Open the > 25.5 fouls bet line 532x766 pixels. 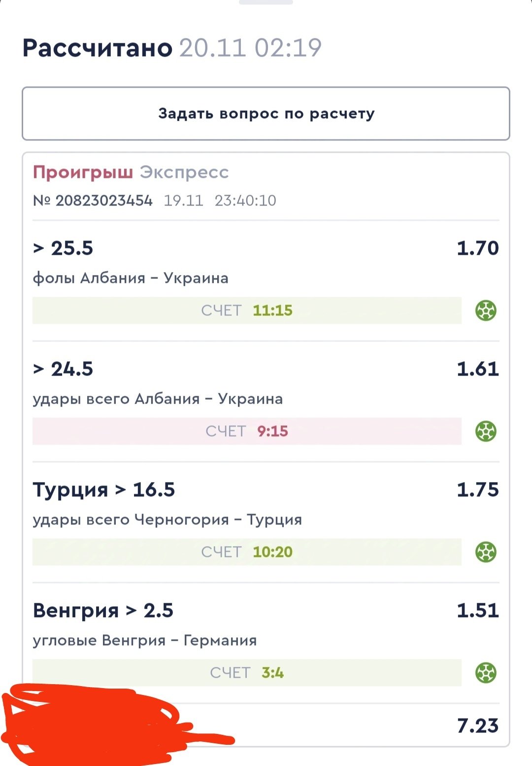63,248
